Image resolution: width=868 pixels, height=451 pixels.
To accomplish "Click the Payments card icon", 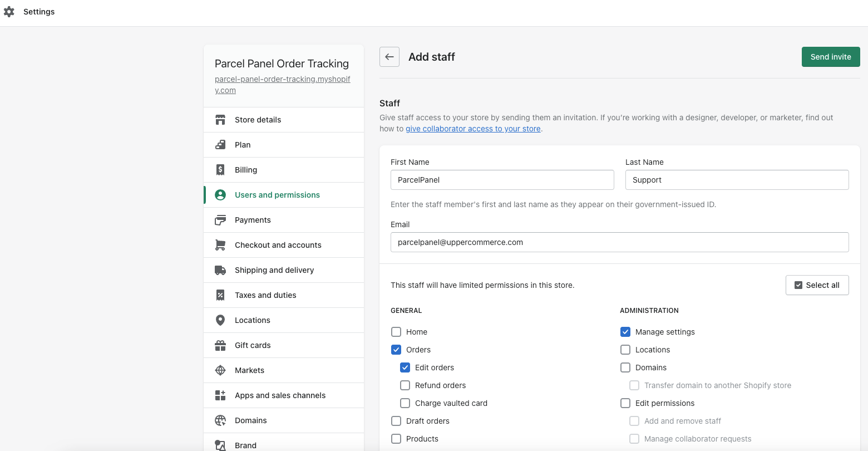I will (x=220, y=220).
